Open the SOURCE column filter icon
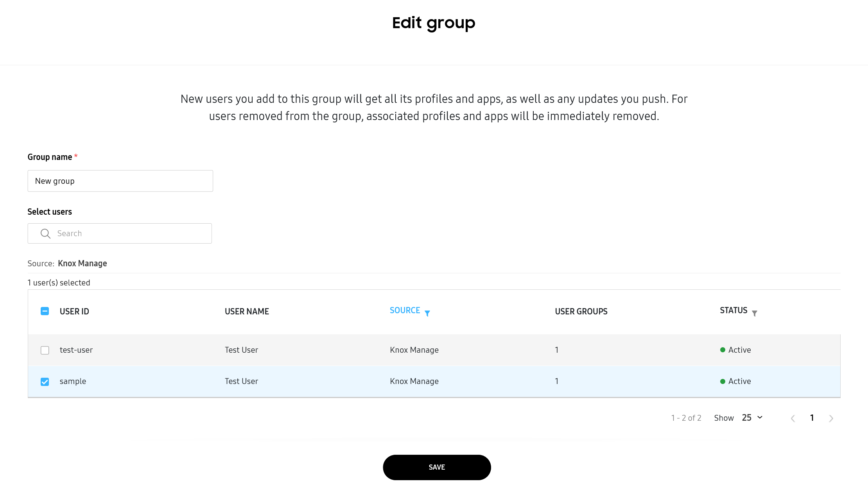This screenshot has height=488, width=868. 427,313
